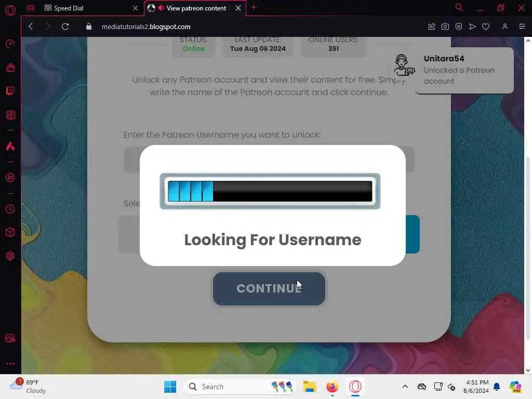The height and width of the screenshot is (399, 532).
Task: Click the mediatutorials2.blogspot.com address bar
Action: tap(146, 27)
